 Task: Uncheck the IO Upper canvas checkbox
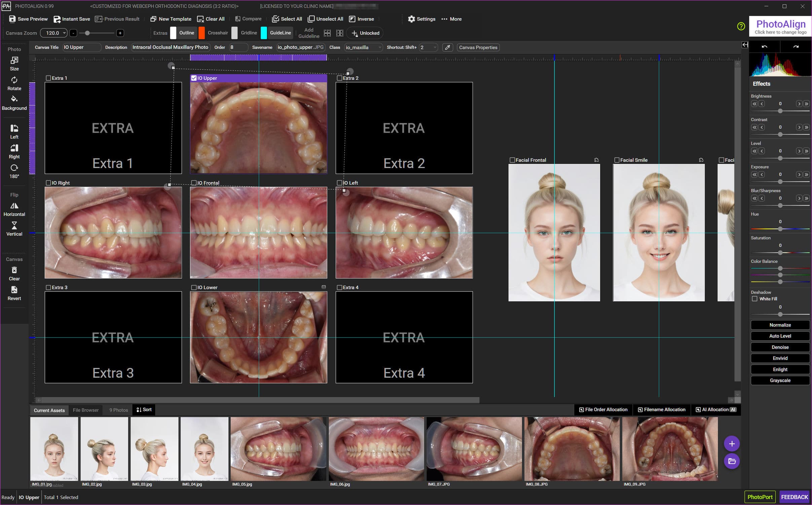[194, 78]
